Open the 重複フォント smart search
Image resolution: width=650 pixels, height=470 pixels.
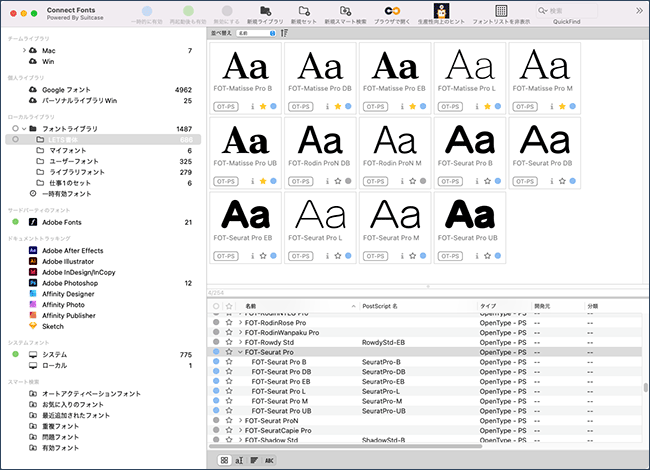(60, 426)
